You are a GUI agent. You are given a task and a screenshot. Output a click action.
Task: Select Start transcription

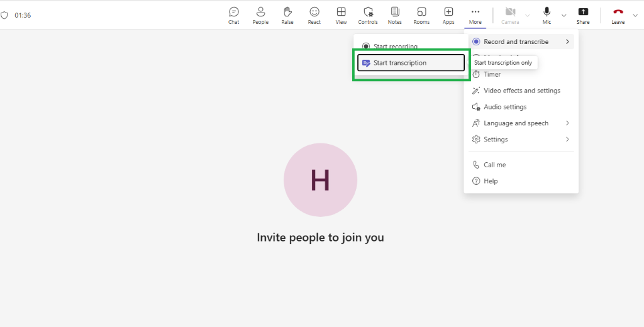click(411, 63)
